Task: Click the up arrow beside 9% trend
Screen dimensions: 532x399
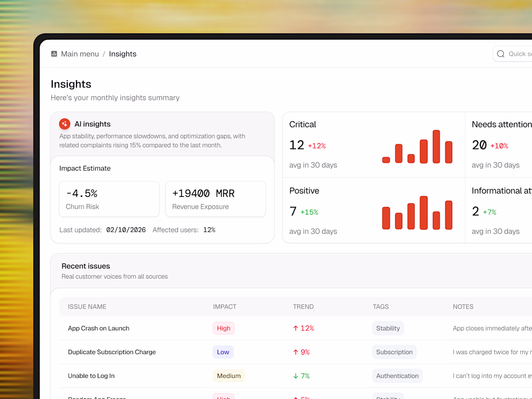Action: click(296, 352)
